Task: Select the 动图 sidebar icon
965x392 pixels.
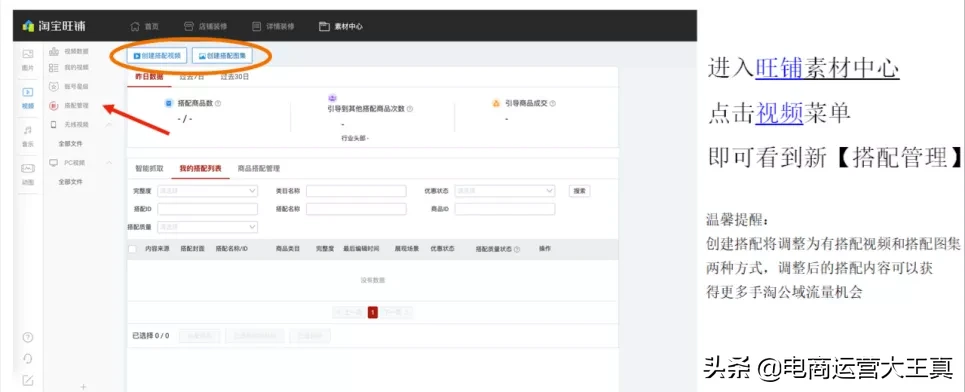Action: click(x=28, y=174)
